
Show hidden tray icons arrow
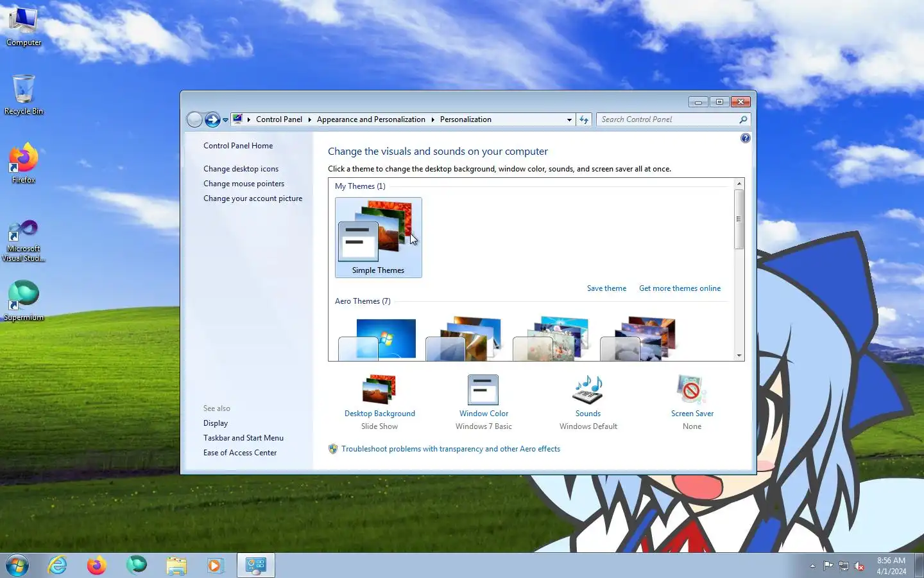(x=812, y=566)
